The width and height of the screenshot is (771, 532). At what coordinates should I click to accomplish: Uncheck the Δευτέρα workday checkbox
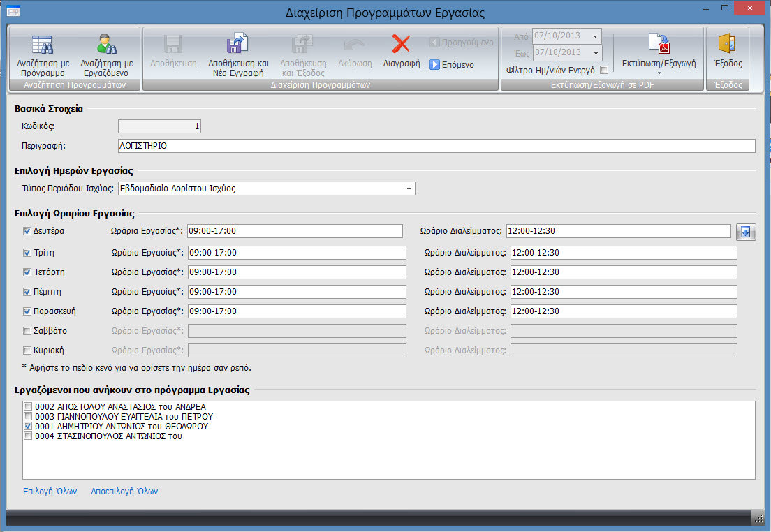[x=27, y=231]
